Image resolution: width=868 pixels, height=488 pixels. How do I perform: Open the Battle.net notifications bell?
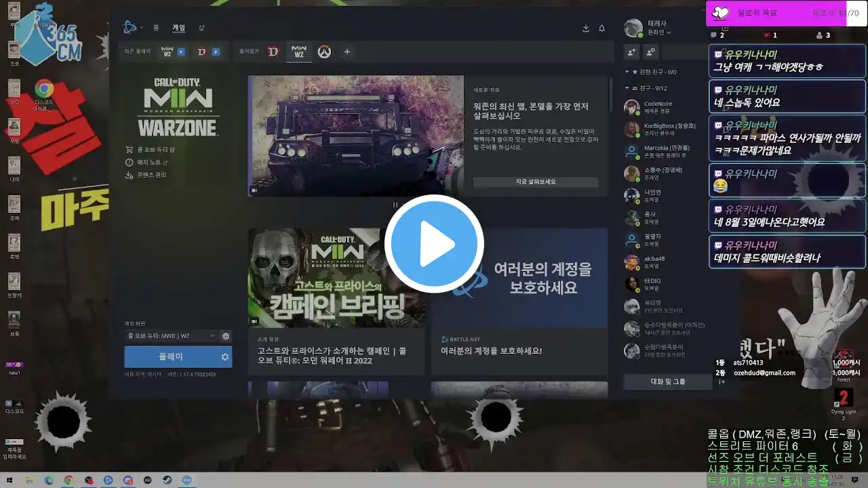pyautogui.click(x=601, y=28)
